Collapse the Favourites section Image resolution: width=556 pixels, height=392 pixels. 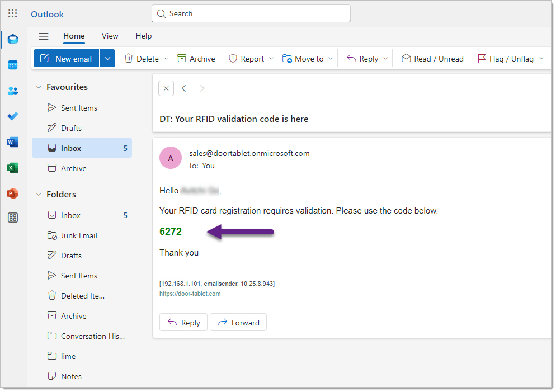pyautogui.click(x=39, y=87)
